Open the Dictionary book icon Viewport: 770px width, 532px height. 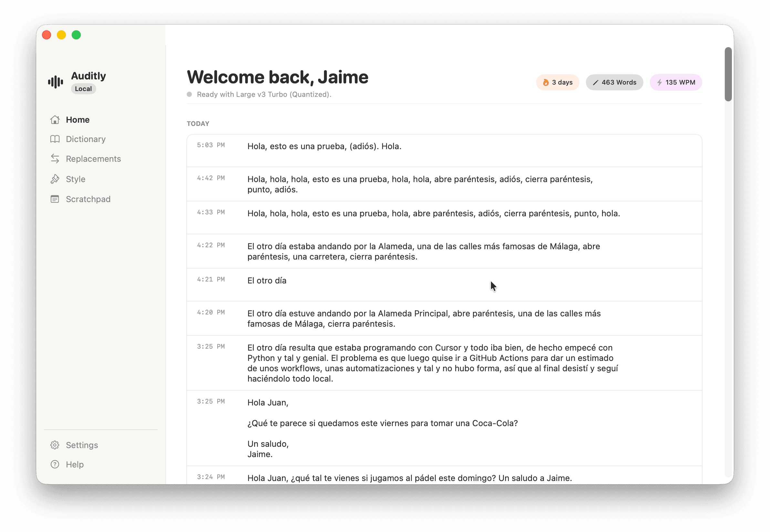click(x=55, y=139)
